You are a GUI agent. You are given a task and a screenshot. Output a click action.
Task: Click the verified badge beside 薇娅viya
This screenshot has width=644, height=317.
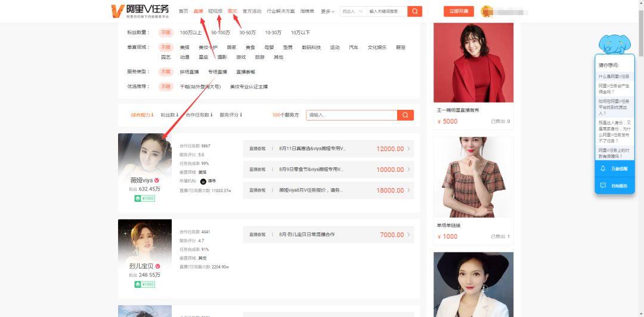[x=157, y=180]
